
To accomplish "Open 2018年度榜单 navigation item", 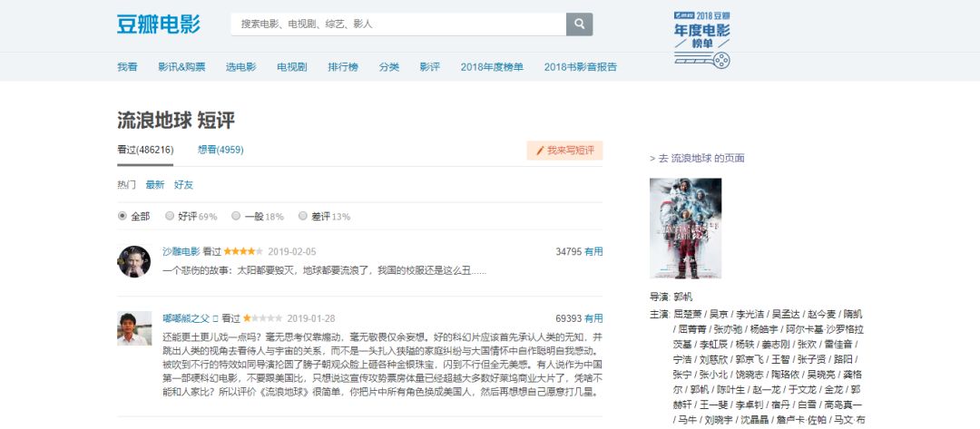I will [492, 67].
